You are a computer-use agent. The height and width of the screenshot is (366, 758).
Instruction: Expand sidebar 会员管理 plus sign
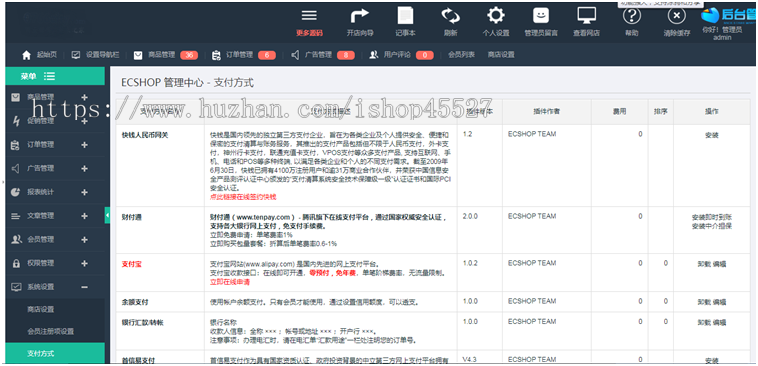coord(84,239)
